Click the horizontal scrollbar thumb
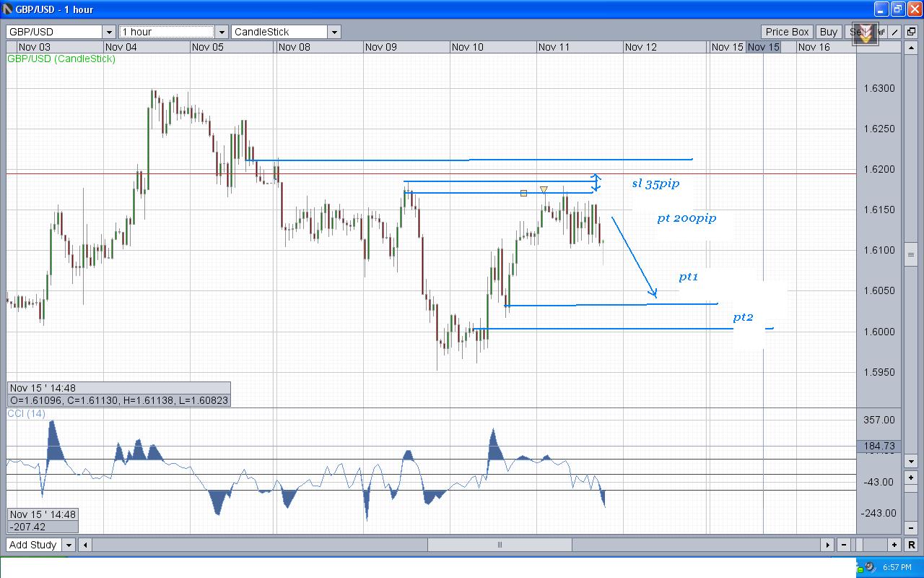Viewport: 924px width, 578px height. pyautogui.click(x=500, y=545)
